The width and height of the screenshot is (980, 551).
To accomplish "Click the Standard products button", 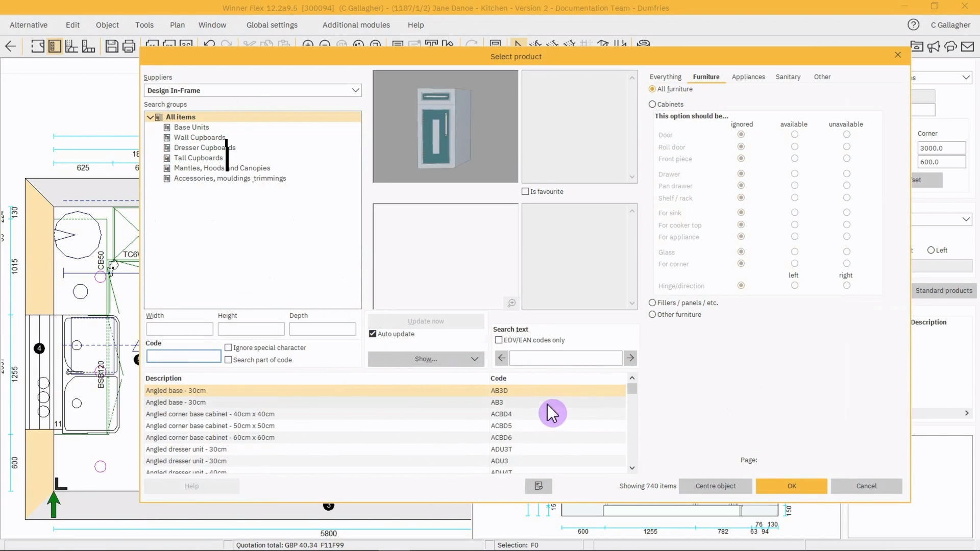I will click(x=944, y=291).
